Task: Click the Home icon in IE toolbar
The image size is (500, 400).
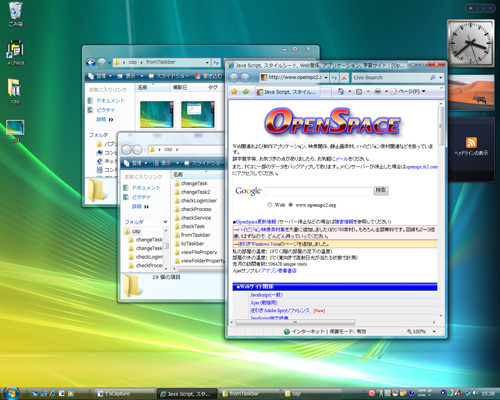Action: (341, 91)
